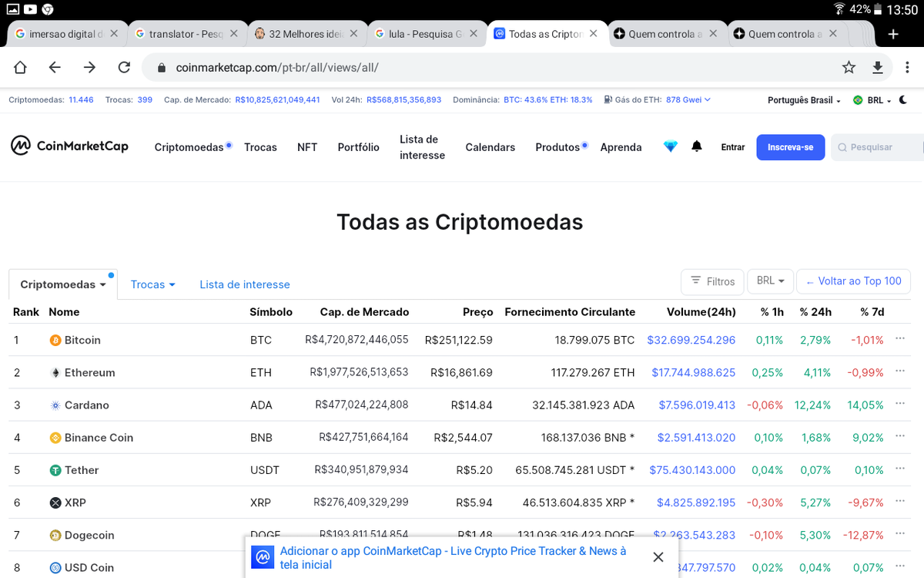Open the Ethereum row options menu

coord(900,371)
